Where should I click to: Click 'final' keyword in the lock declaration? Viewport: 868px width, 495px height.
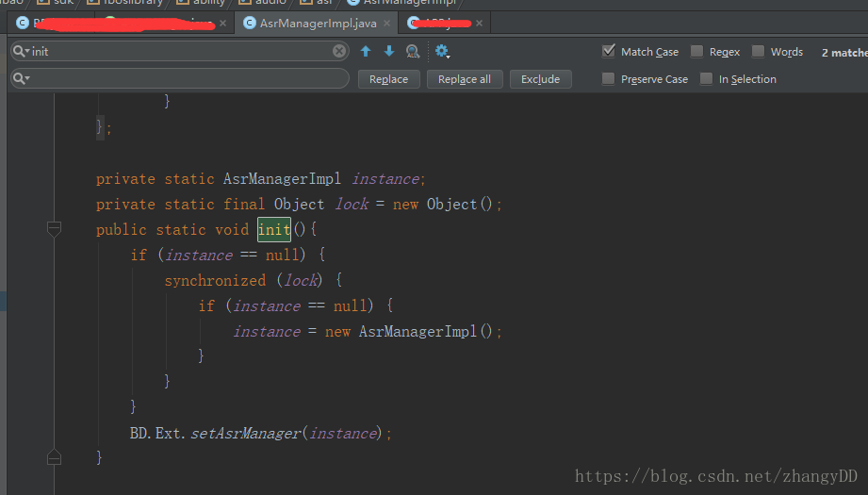point(244,205)
